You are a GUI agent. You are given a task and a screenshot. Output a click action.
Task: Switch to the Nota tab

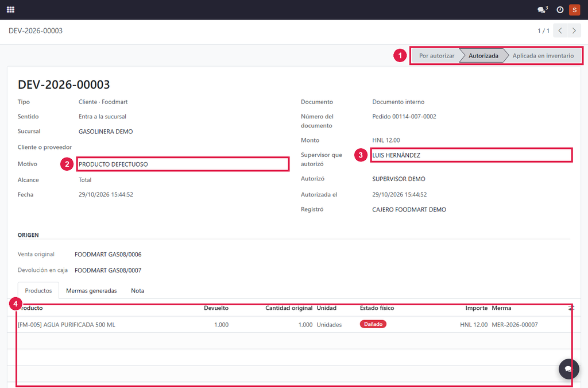(138, 291)
